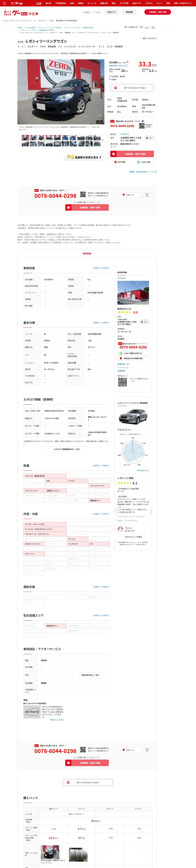The height and width of the screenshot is (868, 196).
Task: Open カタログ in the top navigation
Action: tap(149, 3)
